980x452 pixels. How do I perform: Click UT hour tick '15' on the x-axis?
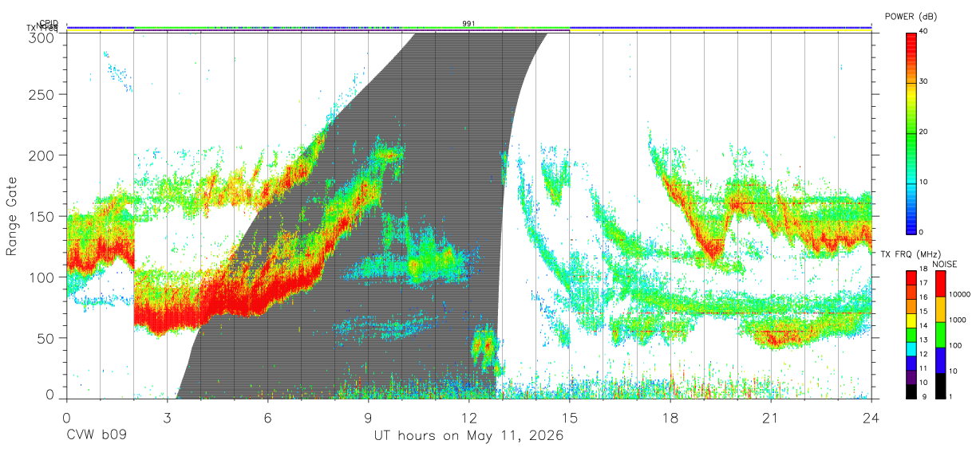[x=570, y=418]
